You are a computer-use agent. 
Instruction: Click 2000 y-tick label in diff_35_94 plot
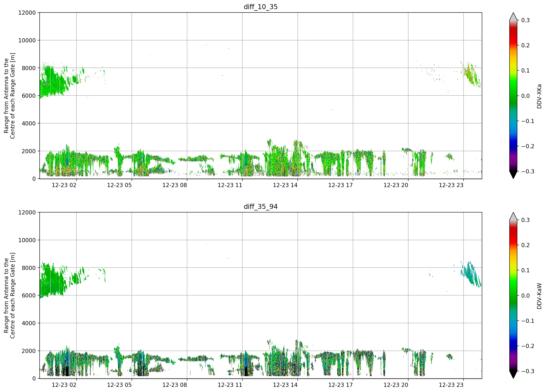coord(29,351)
